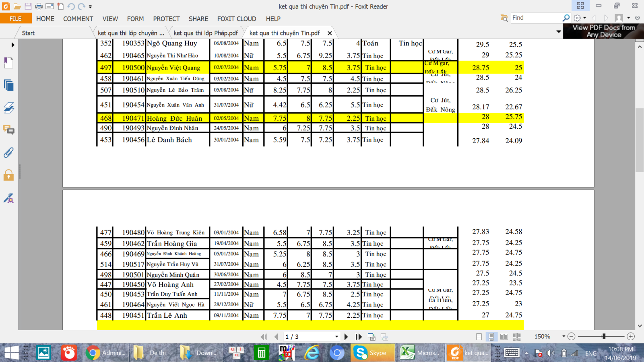
Task: Open the Attachments paperclip panel
Action: tap(8, 152)
